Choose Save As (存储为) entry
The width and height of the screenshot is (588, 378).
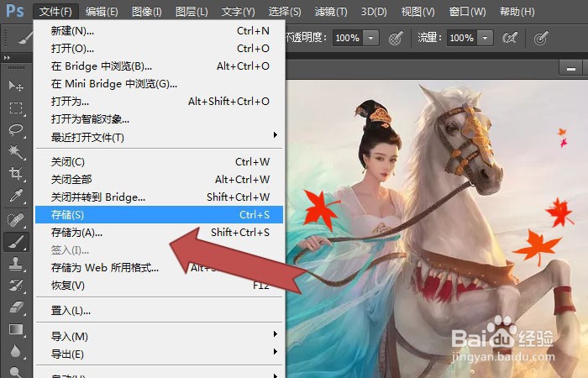160,233
